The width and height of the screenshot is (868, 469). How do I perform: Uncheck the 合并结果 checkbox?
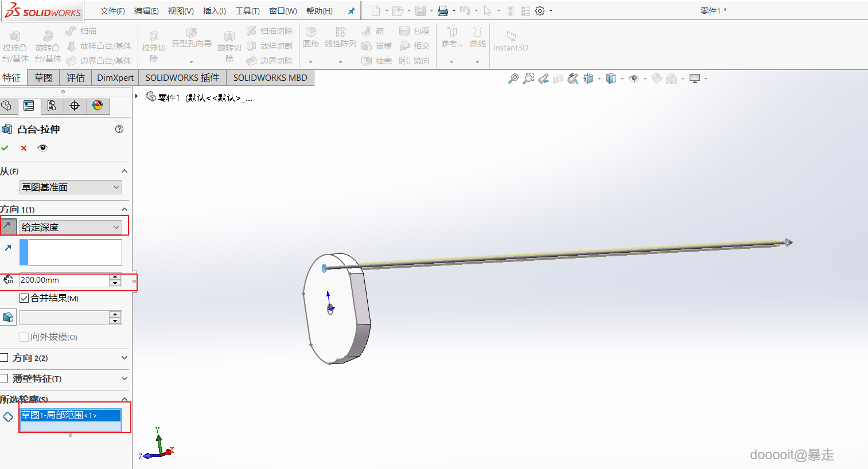click(24, 298)
